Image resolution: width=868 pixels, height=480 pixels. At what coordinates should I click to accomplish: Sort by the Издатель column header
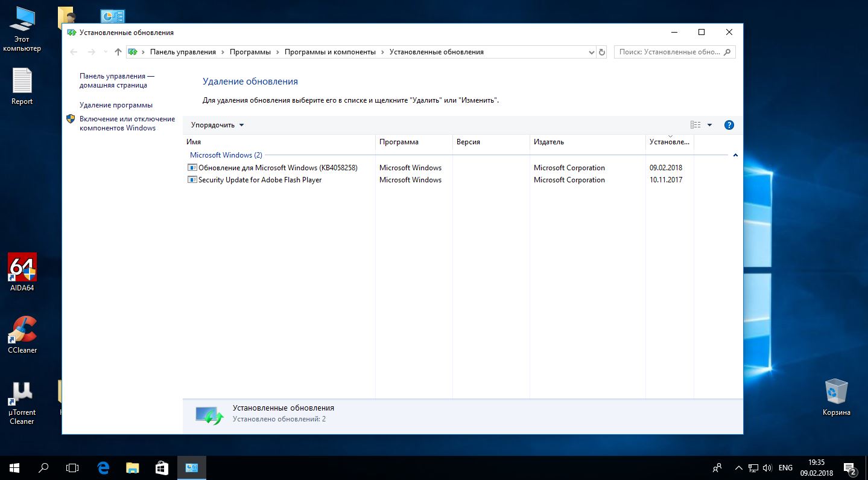click(x=588, y=142)
